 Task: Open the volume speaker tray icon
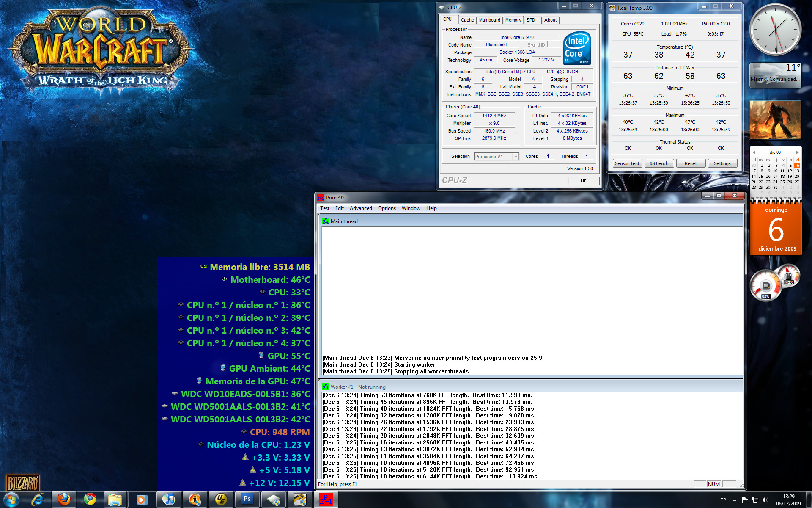tap(765, 500)
